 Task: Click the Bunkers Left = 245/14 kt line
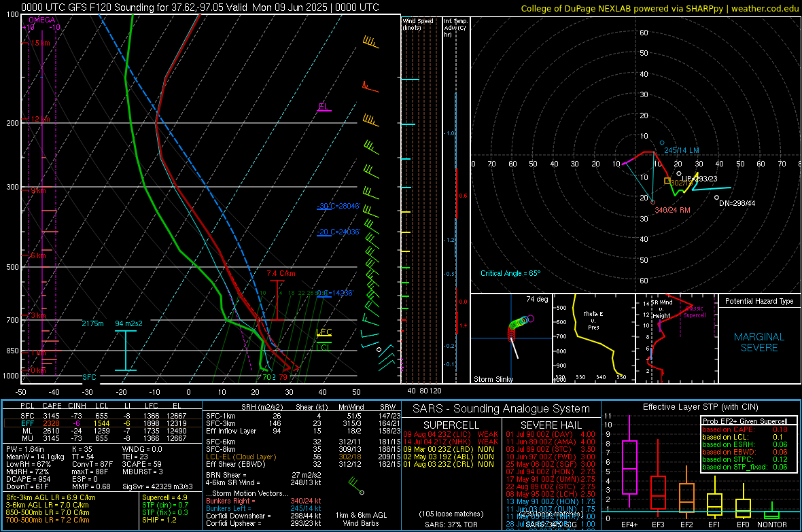tap(264, 508)
